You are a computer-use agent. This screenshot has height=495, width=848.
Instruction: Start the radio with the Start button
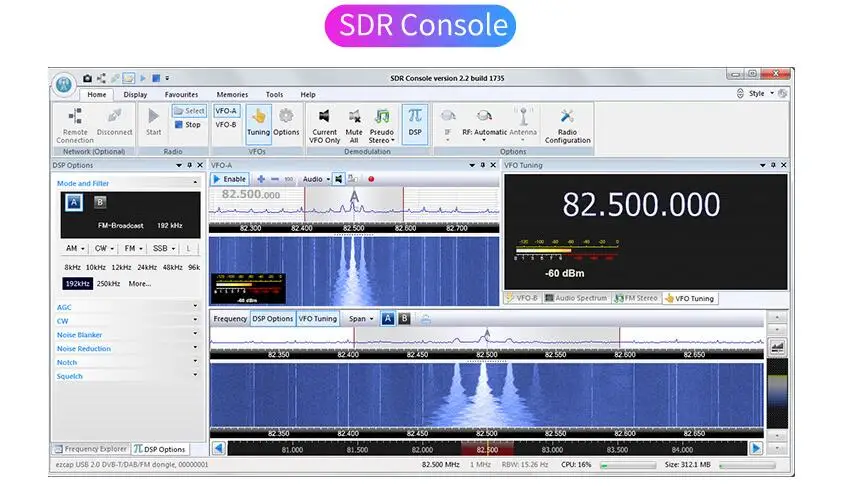(154, 122)
